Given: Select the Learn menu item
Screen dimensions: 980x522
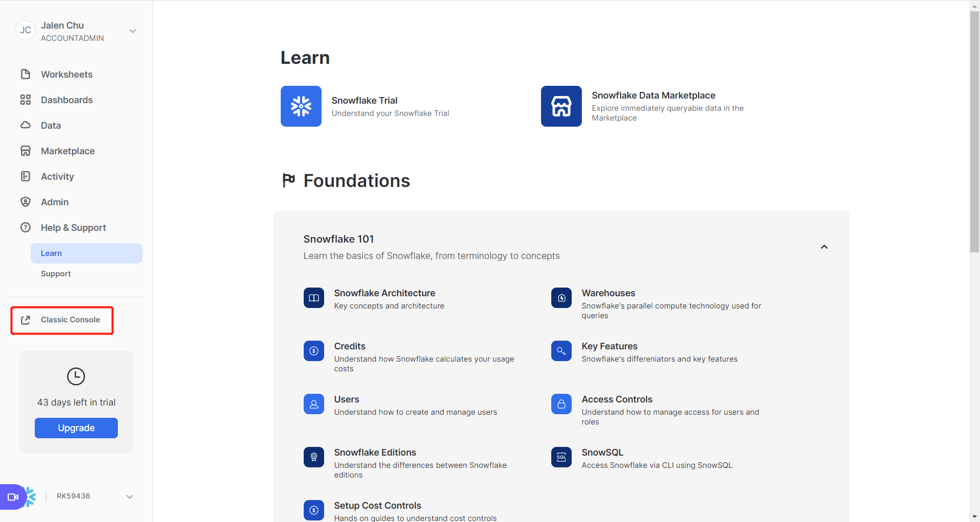Looking at the screenshot, I should click(x=51, y=253).
